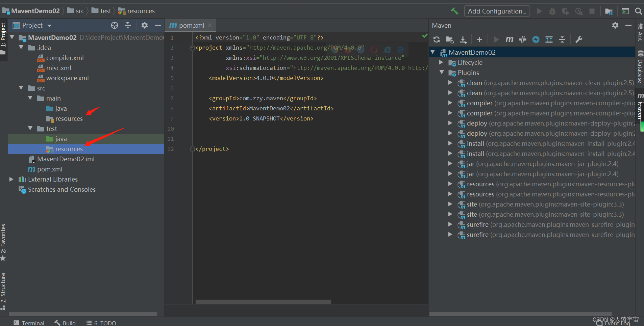Click editor horizontal scrollbar
The image size is (644, 326).
coord(263,302)
